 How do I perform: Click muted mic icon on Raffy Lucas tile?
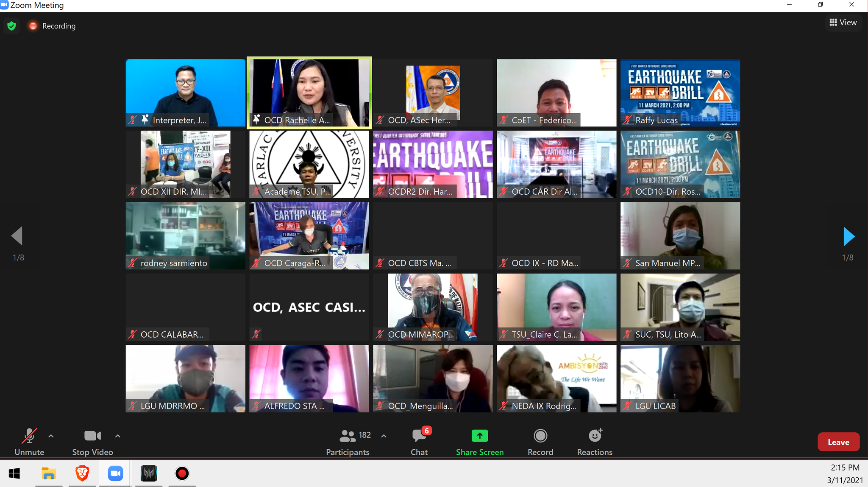pyautogui.click(x=627, y=120)
